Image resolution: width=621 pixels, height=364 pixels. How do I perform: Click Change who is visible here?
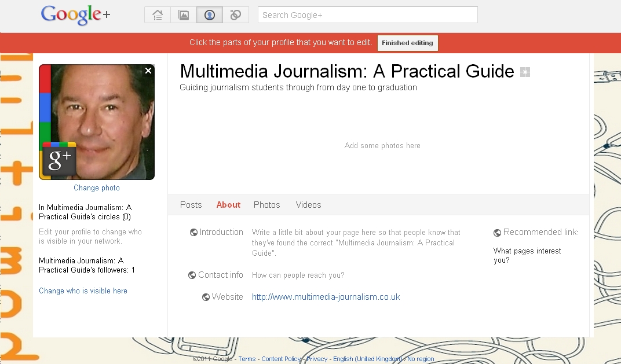(x=83, y=291)
